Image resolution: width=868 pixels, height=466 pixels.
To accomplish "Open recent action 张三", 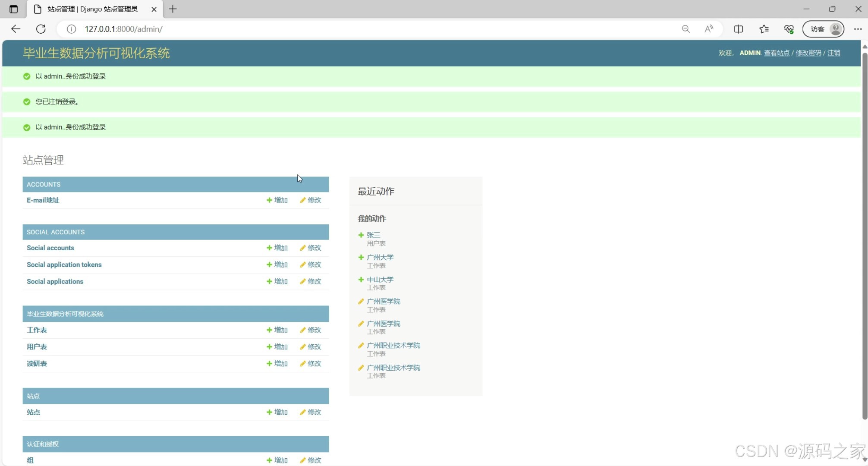I will point(373,235).
